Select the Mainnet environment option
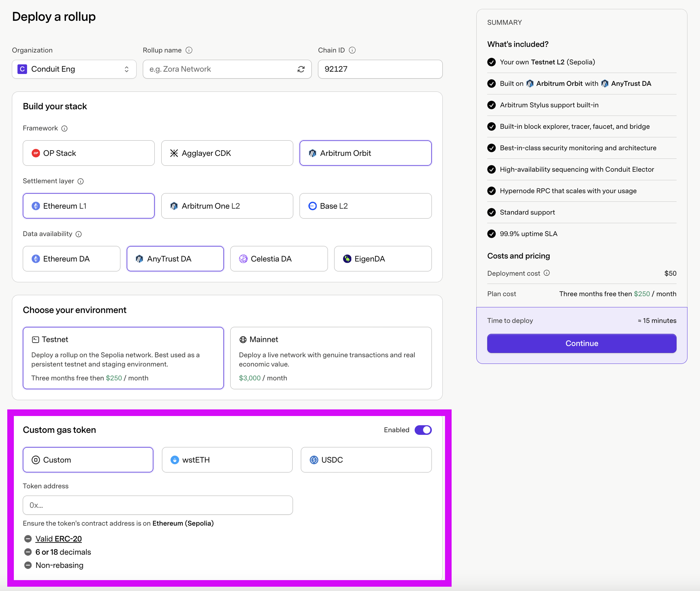Screen dimensions: 700x591 [x=331, y=358]
